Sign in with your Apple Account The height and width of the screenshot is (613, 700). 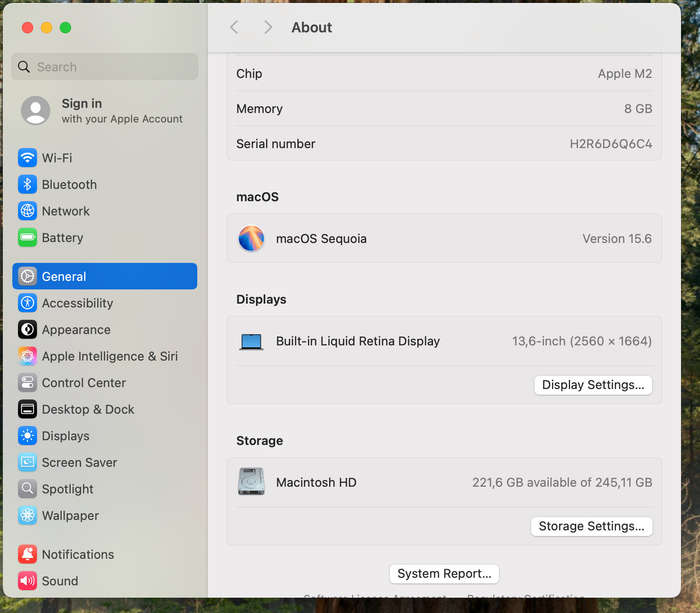(104, 110)
